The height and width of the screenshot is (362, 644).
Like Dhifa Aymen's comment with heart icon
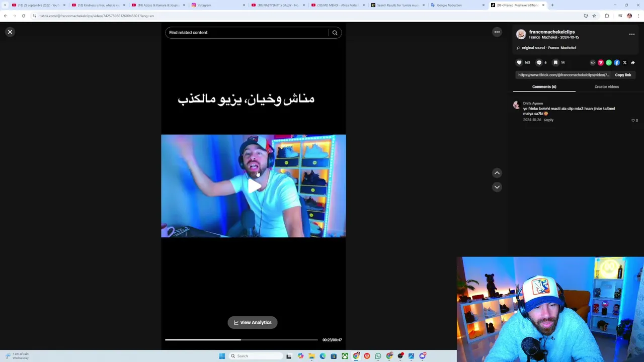633,121
